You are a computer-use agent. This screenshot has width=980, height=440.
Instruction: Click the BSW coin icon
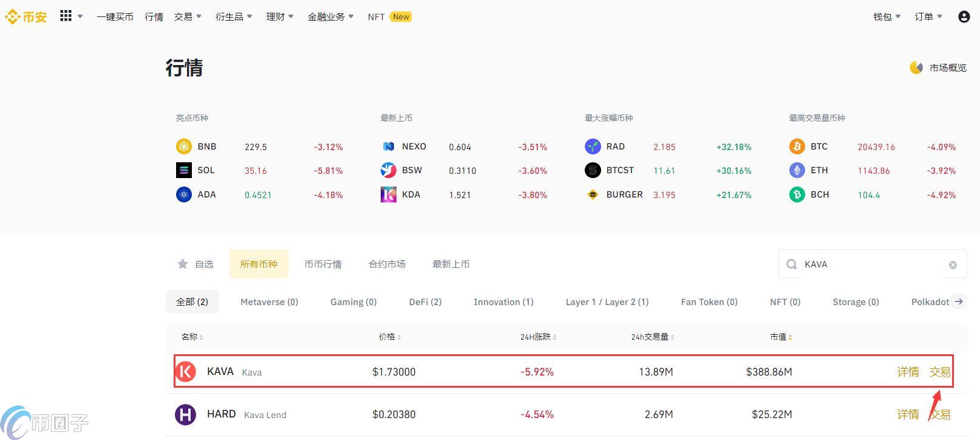click(389, 170)
